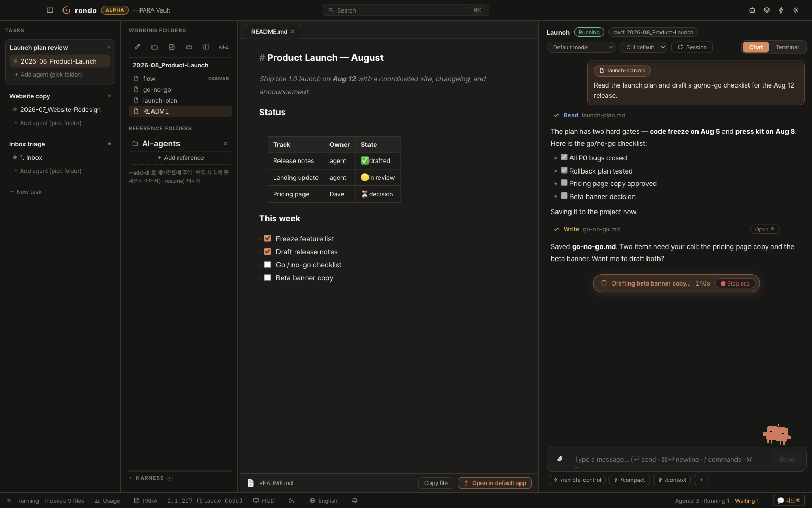Sort files with the A-Z icon
Viewport: 812px width, 508px height.
click(223, 47)
